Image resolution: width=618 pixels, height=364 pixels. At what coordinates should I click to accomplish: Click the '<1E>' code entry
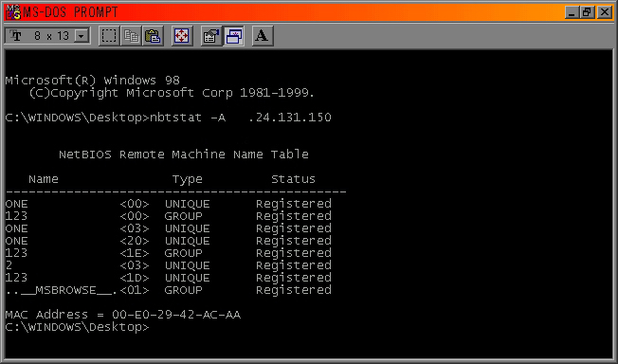[135, 253]
